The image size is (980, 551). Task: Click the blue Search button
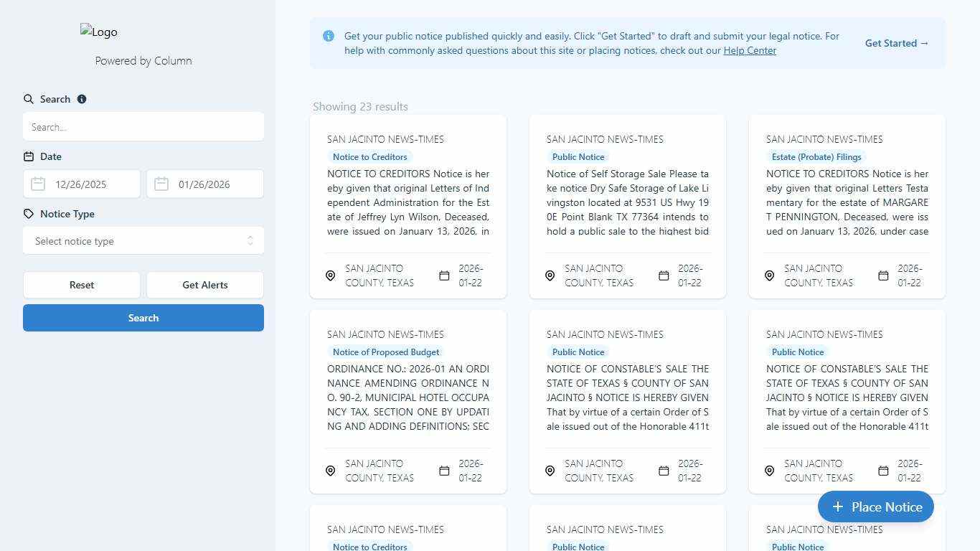pos(143,318)
